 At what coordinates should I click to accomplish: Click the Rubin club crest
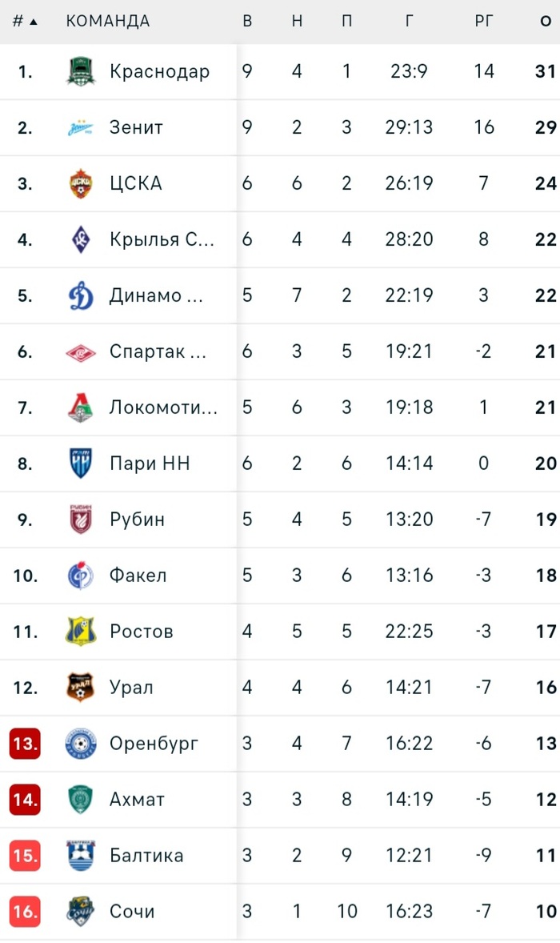point(81,520)
